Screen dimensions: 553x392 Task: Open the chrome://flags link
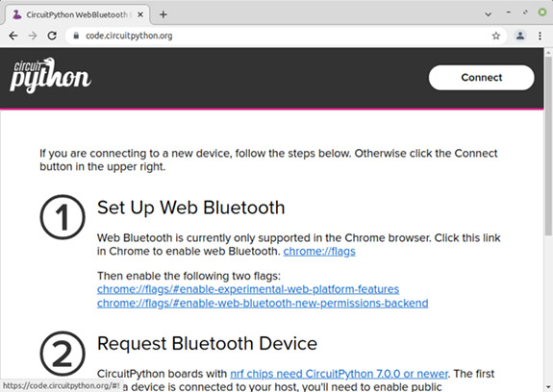pyautogui.click(x=319, y=251)
